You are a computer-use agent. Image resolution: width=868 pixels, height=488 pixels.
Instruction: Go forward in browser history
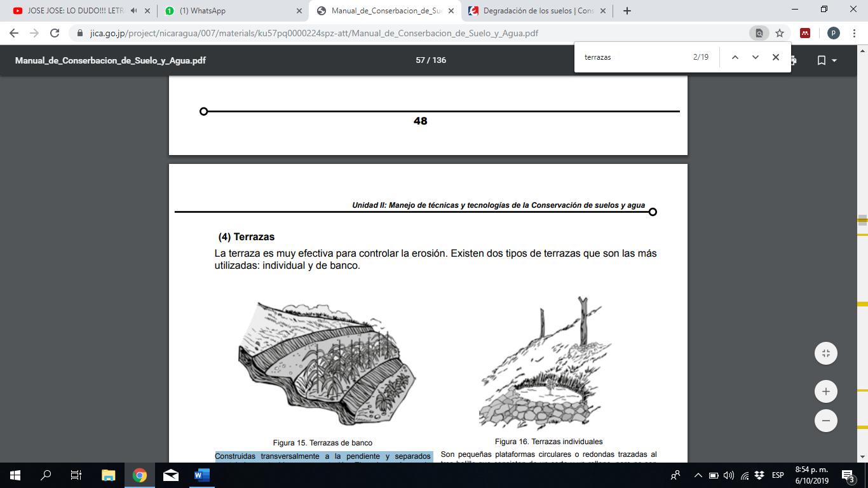[34, 33]
